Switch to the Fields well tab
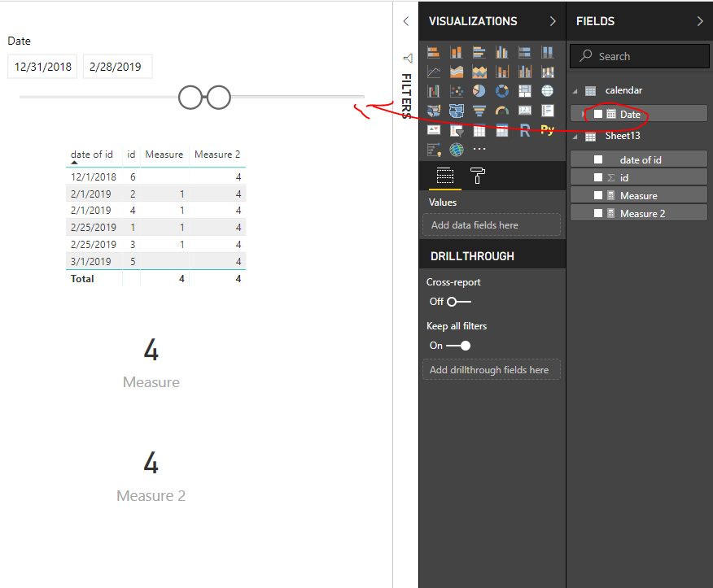The height and width of the screenshot is (588, 713). point(444,176)
